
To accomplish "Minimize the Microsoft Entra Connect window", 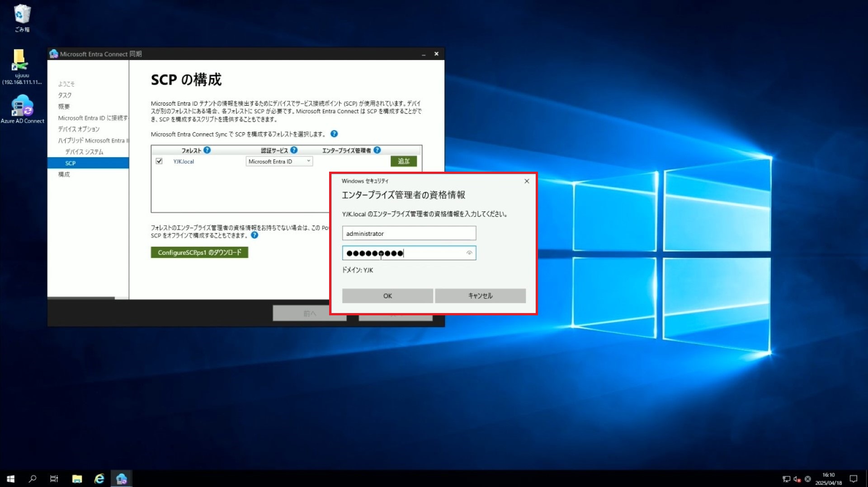I will [424, 54].
